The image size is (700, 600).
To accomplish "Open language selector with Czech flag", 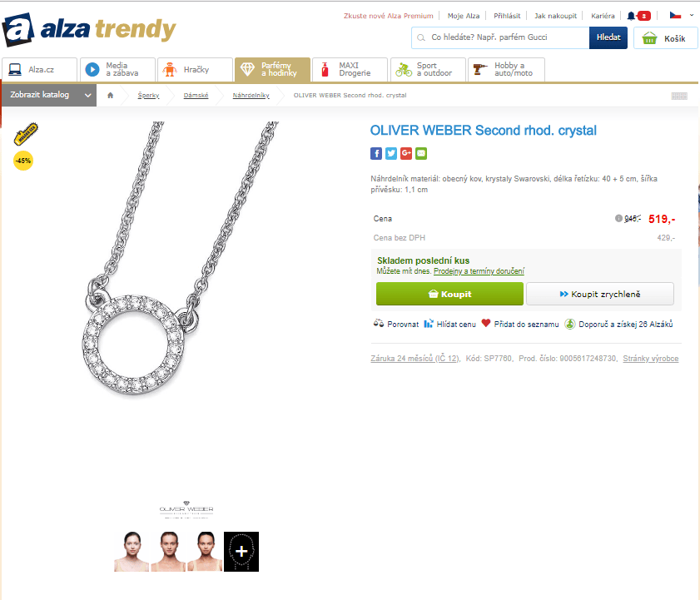I will coord(681,16).
